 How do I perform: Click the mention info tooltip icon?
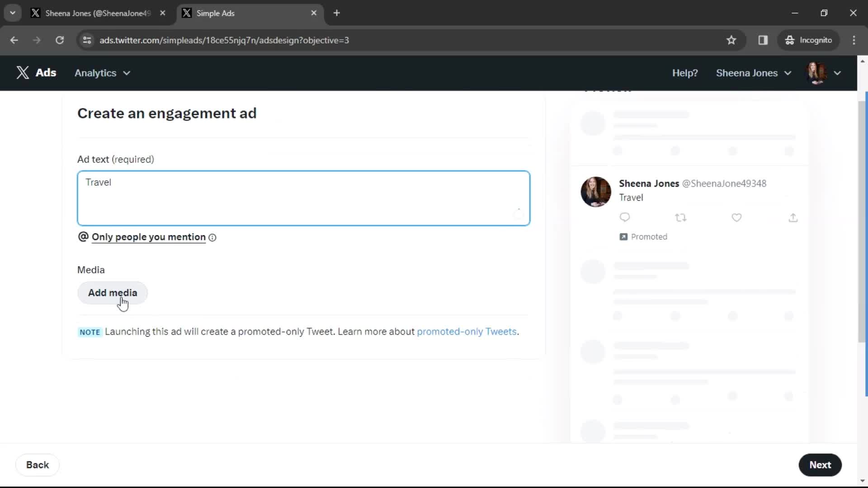(x=213, y=237)
